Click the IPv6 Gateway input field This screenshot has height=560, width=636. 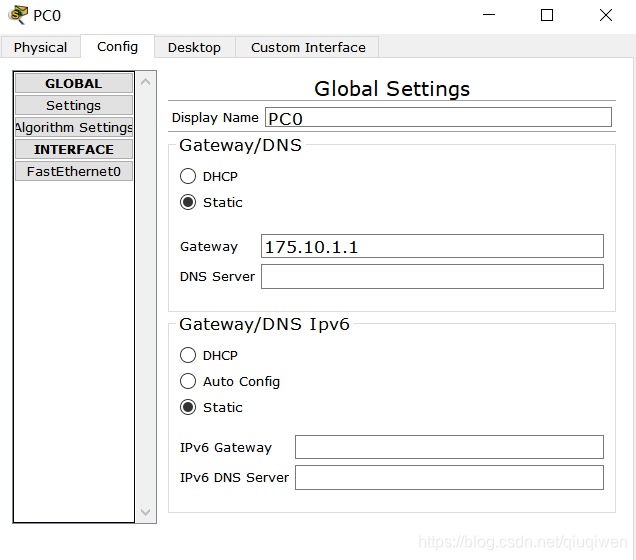click(449, 447)
